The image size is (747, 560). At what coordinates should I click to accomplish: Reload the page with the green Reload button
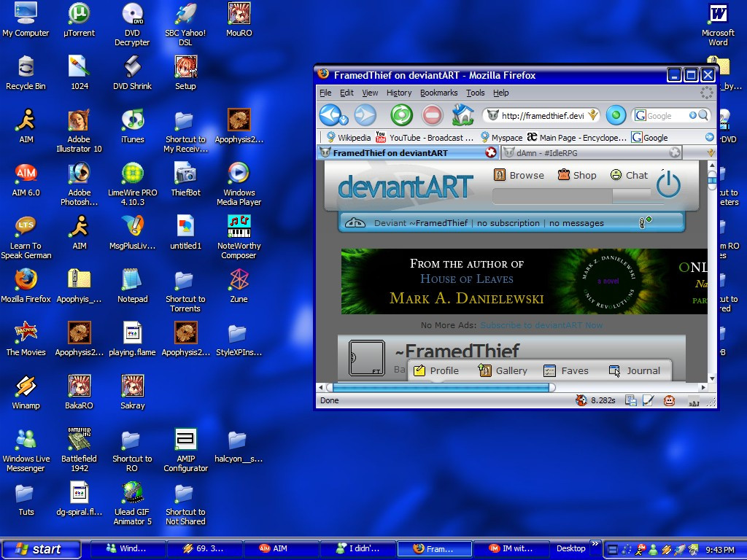(401, 115)
